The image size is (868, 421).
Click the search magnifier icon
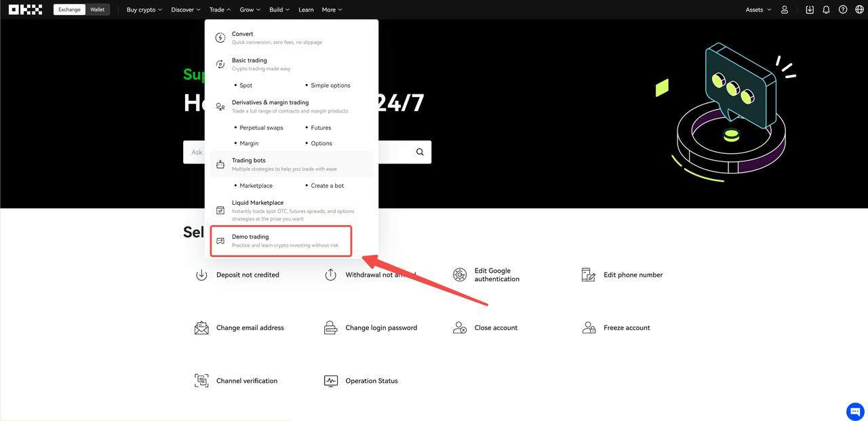pos(420,152)
